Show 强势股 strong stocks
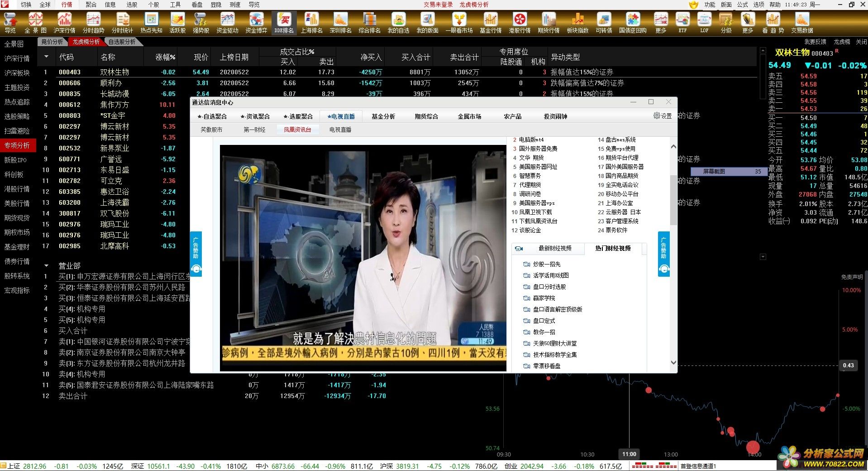868x471 pixels. (201, 23)
